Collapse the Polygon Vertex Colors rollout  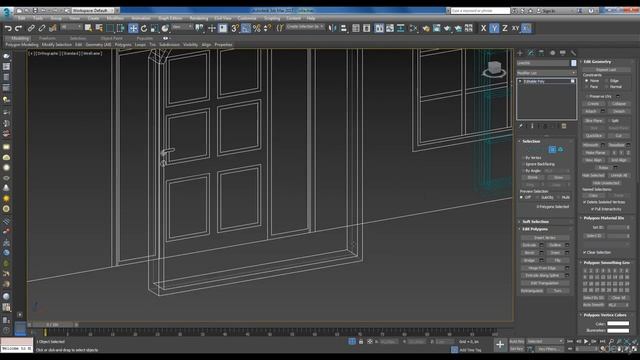[604, 315]
